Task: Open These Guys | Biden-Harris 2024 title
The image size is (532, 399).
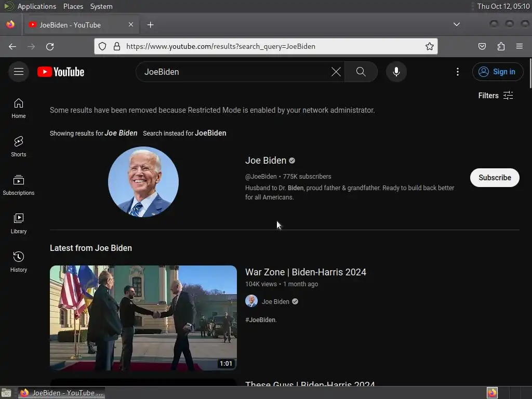Action: 310,383
